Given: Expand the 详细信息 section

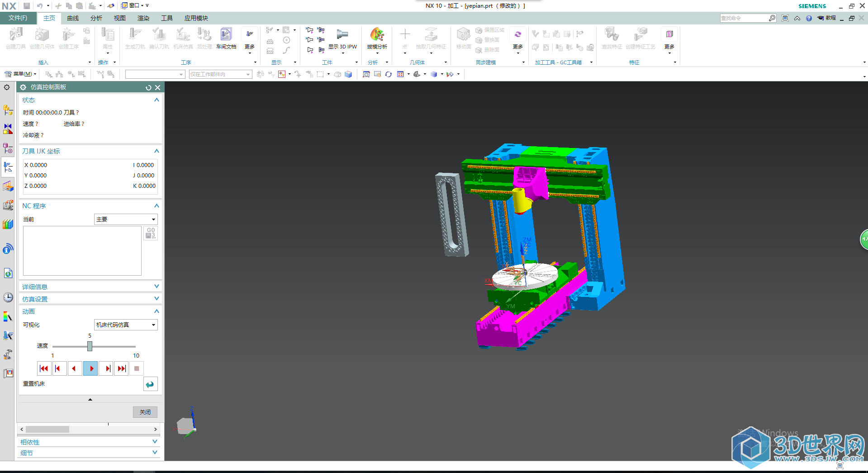Looking at the screenshot, I should [157, 286].
